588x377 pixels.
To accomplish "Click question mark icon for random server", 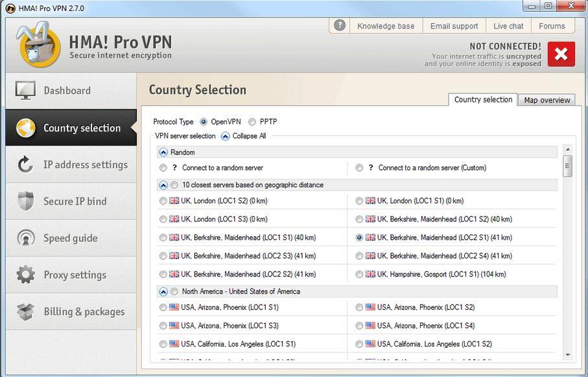I will click(174, 168).
